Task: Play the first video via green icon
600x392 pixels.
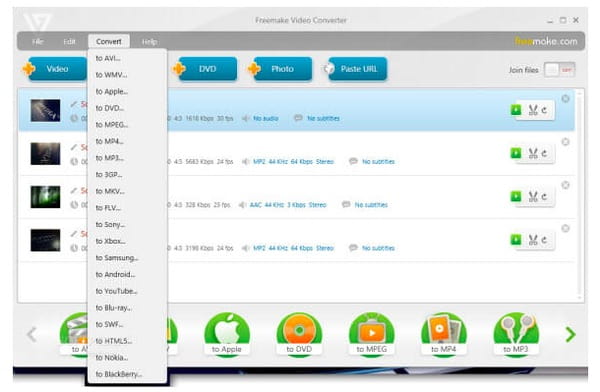Action: click(516, 110)
